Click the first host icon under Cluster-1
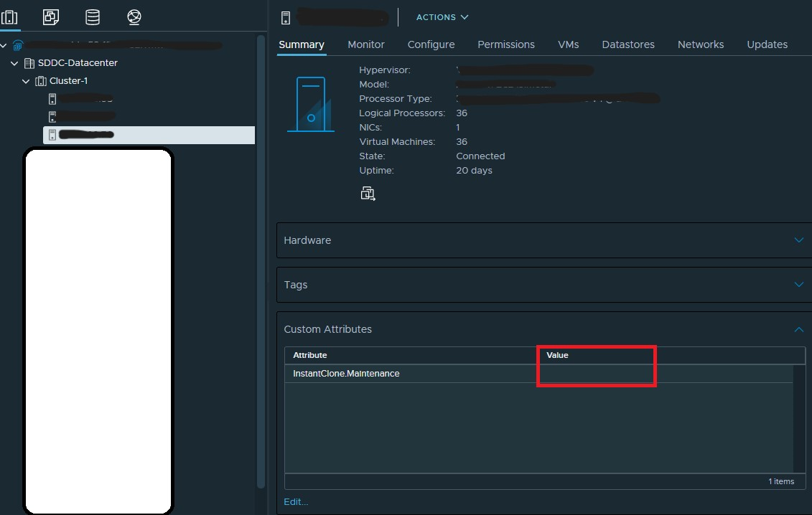The width and height of the screenshot is (812, 515). tap(52, 99)
